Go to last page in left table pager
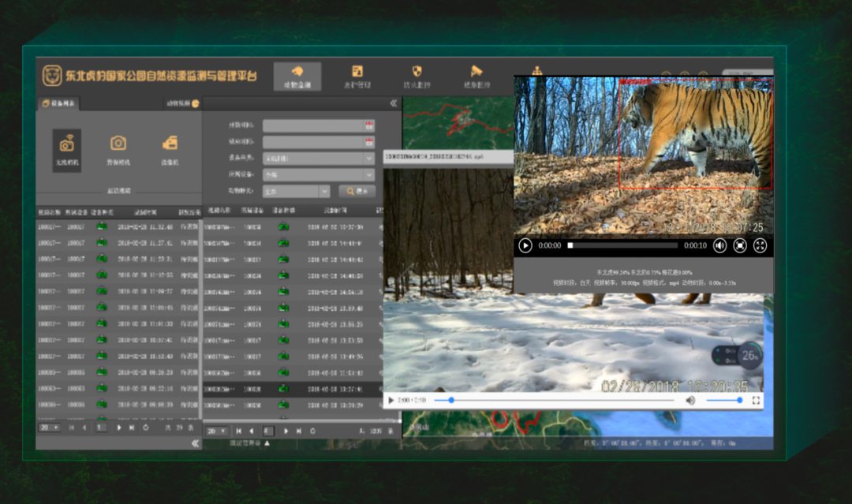The image size is (852, 504). pyautogui.click(x=132, y=428)
